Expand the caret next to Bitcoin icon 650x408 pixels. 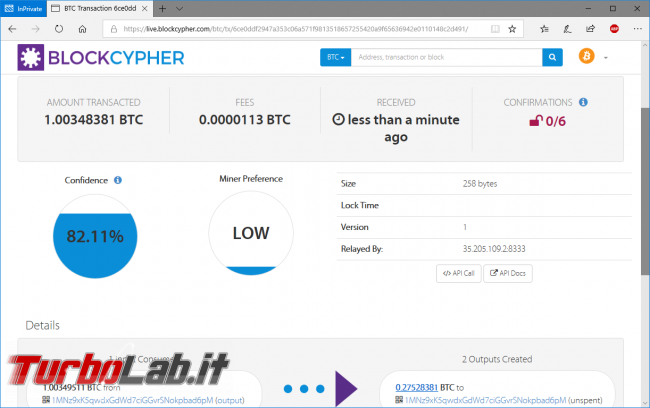tap(606, 58)
